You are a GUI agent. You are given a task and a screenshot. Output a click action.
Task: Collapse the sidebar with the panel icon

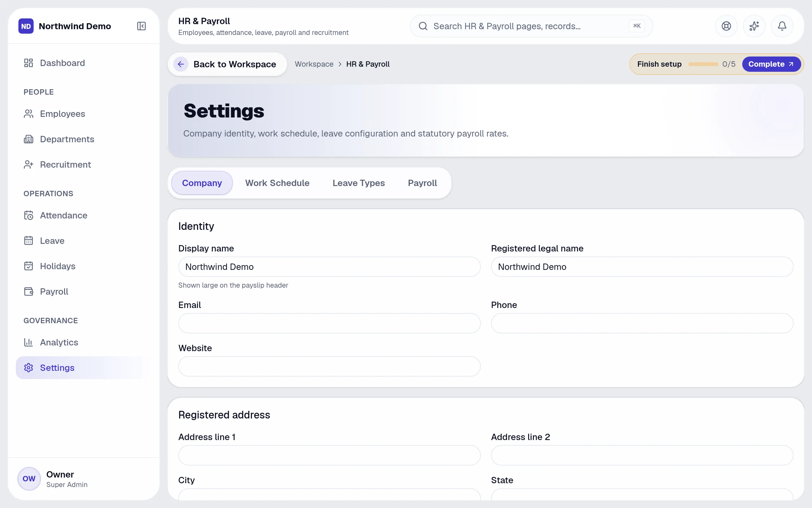tap(141, 26)
